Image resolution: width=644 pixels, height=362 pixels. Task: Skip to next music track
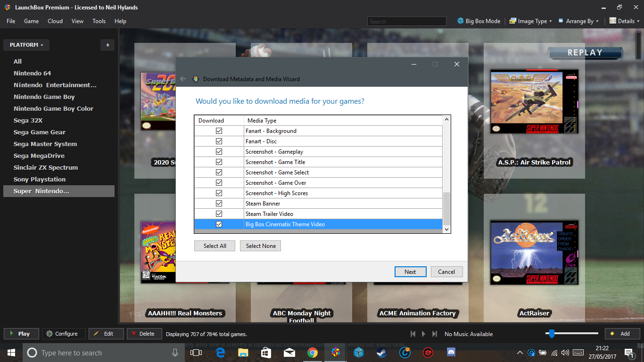(435, 334)
